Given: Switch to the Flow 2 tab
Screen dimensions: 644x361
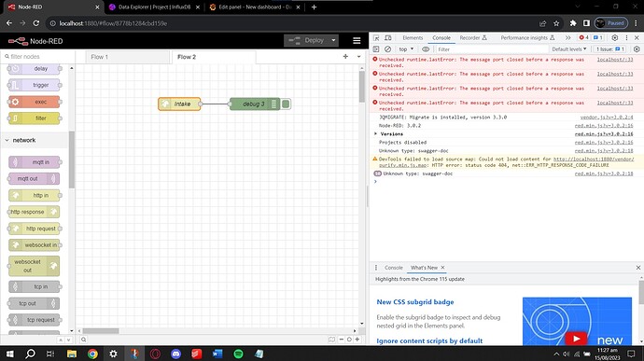Looking at the screenshot, I should 214,57.
